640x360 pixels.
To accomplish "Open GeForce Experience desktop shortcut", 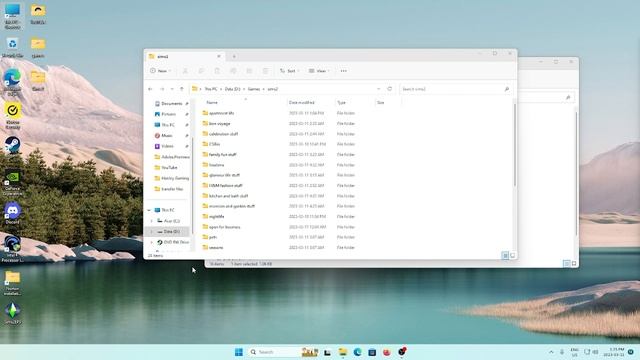I will click(x=13, y=182).
